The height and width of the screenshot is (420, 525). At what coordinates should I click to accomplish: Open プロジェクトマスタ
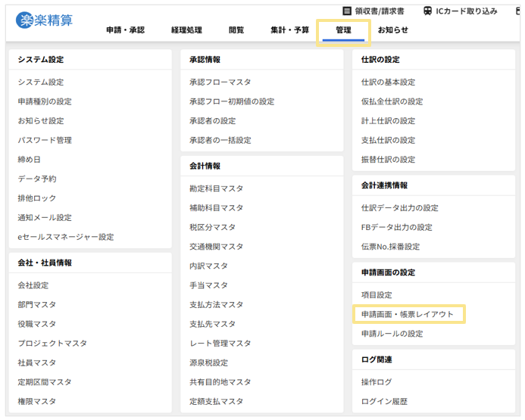[x=52, y=344]
